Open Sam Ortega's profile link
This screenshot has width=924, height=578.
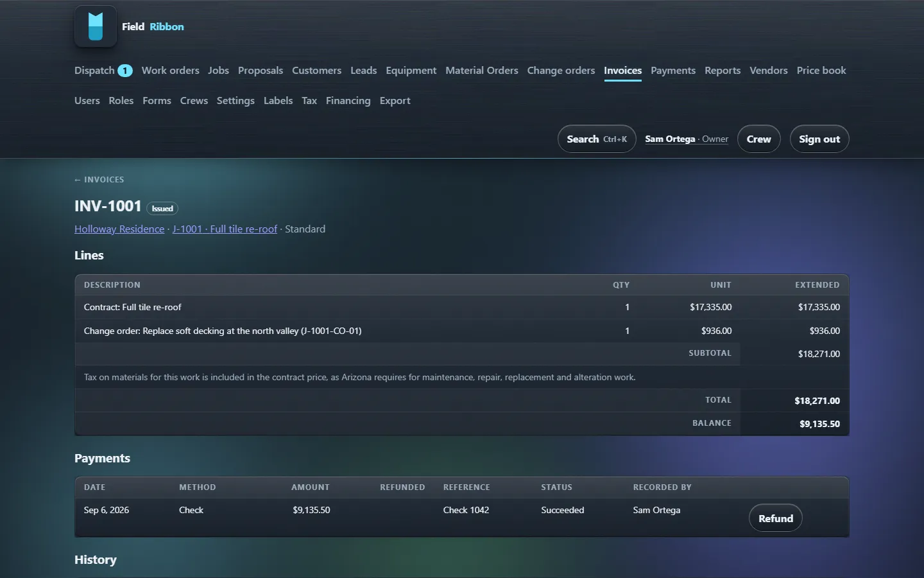(687, 139)
